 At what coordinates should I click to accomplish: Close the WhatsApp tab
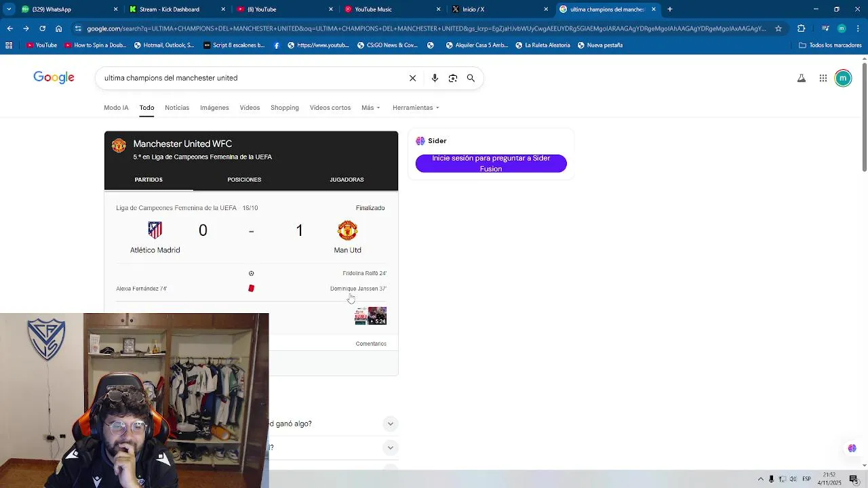[115, 9]
